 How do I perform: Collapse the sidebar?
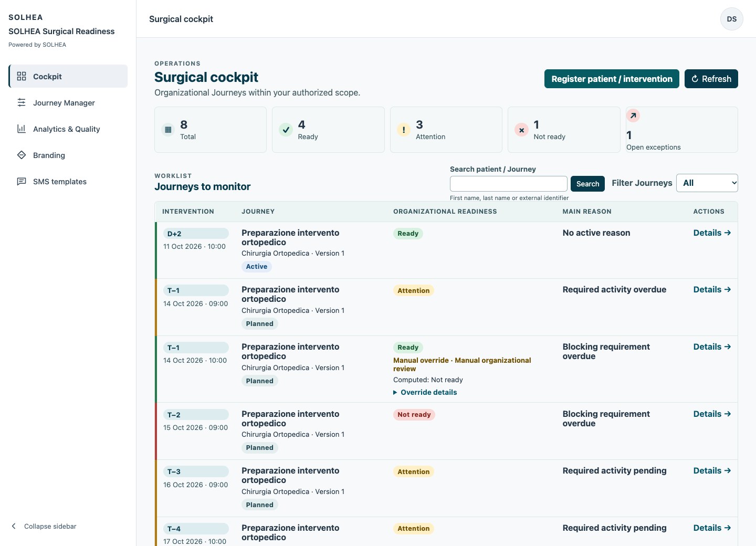point(44,526)
